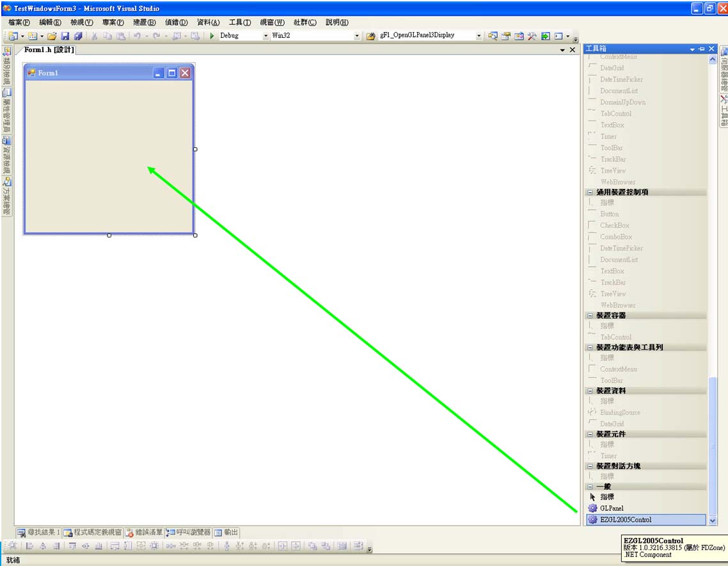Click the toolbox scrollbar down arrow
This screenshot has width=728, height=566.
pyautogui.click(x=713, y=521)
